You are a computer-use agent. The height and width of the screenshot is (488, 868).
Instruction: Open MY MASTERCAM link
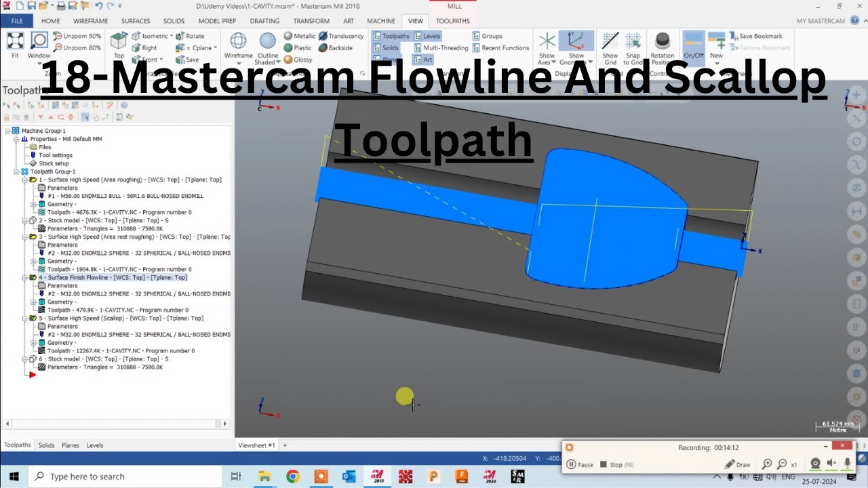tap(821, 21)
